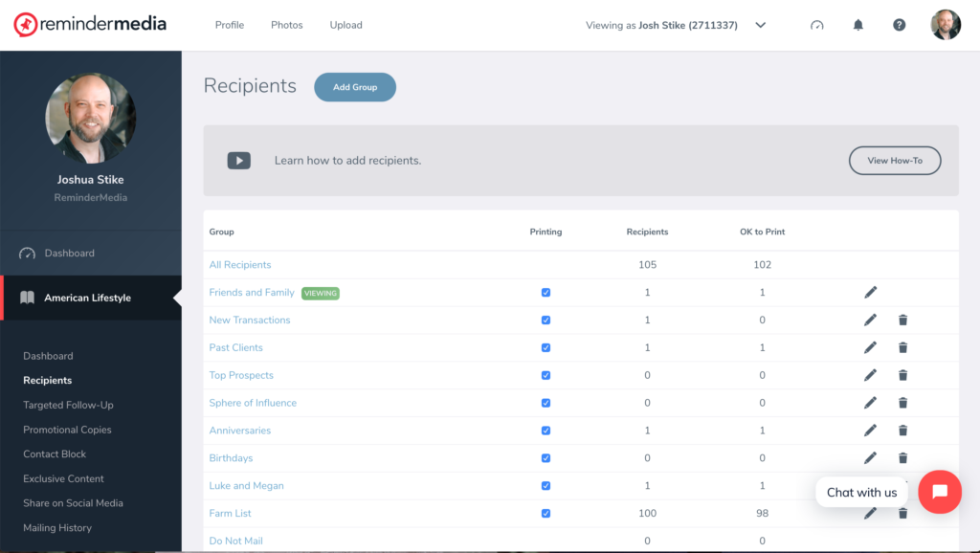Uncheck printing for Top Prospects
The width and height of the screenshot is (980, 553).
pyautogui.click(x=546, y=376)
